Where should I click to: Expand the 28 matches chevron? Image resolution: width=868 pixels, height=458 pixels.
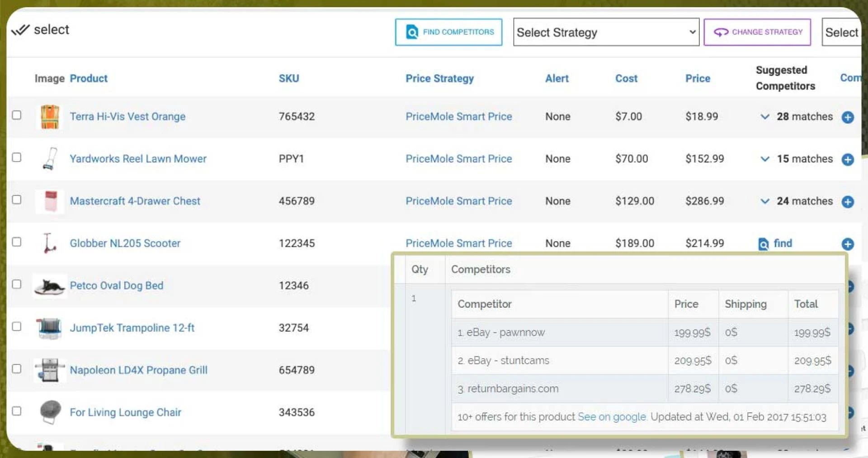tap(765, 117)
